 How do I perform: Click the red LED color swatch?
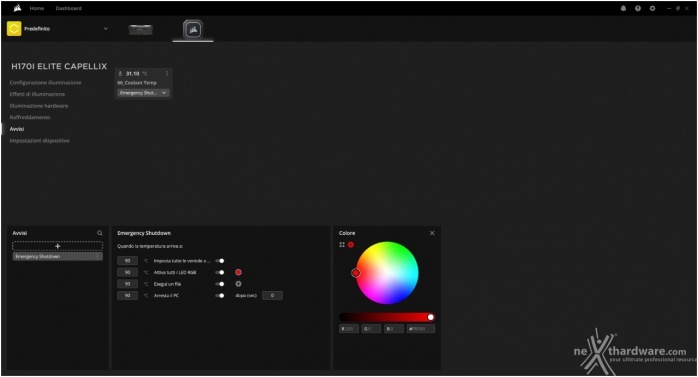tap(238, 272)
